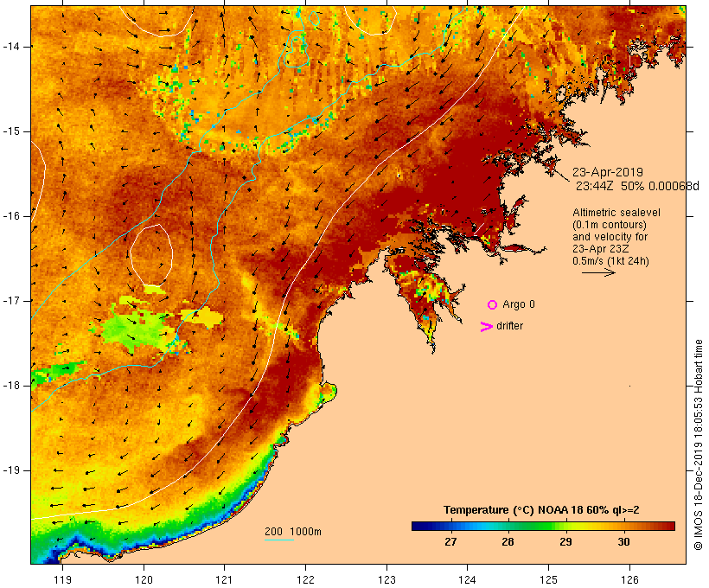
Task: Click the temperature color bar
Action: click(x=543, y=526)
